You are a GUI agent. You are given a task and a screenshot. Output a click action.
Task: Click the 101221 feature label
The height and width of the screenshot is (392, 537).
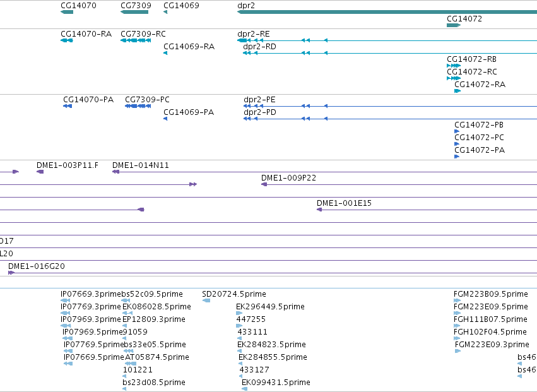point(138,370)
